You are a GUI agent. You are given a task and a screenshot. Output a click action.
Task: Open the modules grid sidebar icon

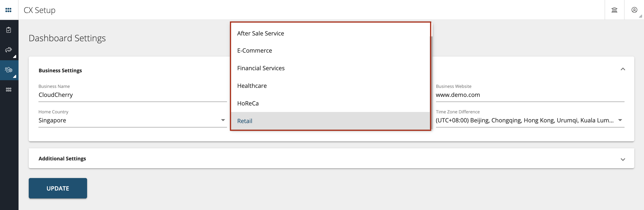tap(9, 89)
